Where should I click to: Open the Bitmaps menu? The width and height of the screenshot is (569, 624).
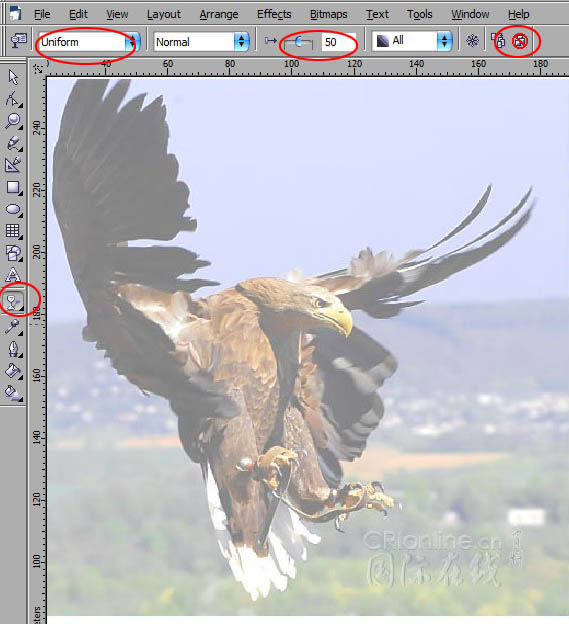(x=328, y=14)
